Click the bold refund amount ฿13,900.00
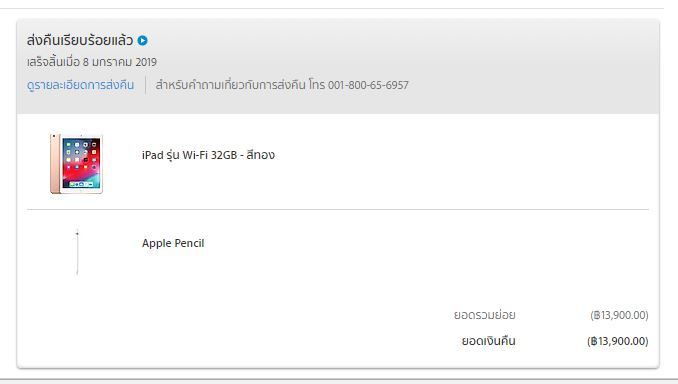Image resolution: width=678 pixels, height=384 pixels. pos(617,341)
